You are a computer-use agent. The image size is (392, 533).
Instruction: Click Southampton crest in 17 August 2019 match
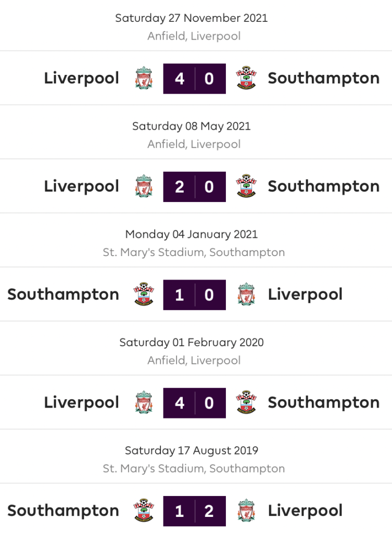pos(144,511)
